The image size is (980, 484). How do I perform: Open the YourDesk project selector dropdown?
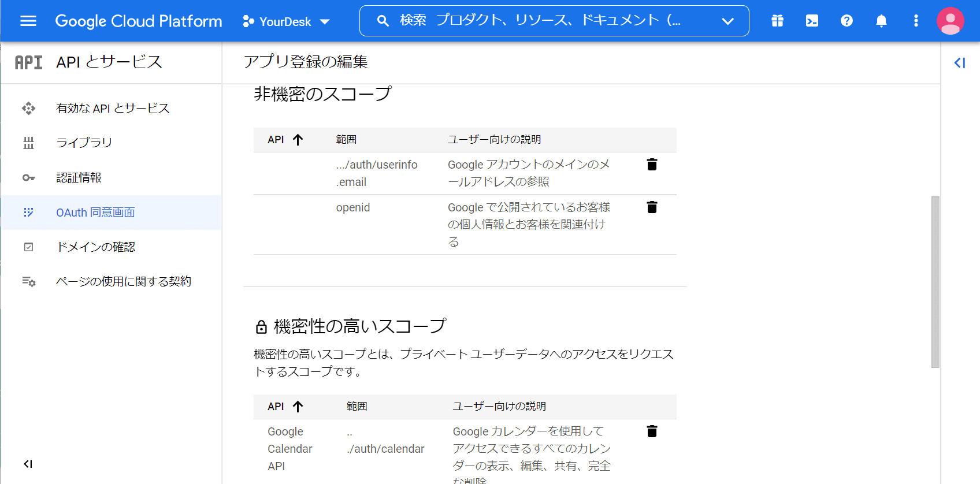pos(287,21)
